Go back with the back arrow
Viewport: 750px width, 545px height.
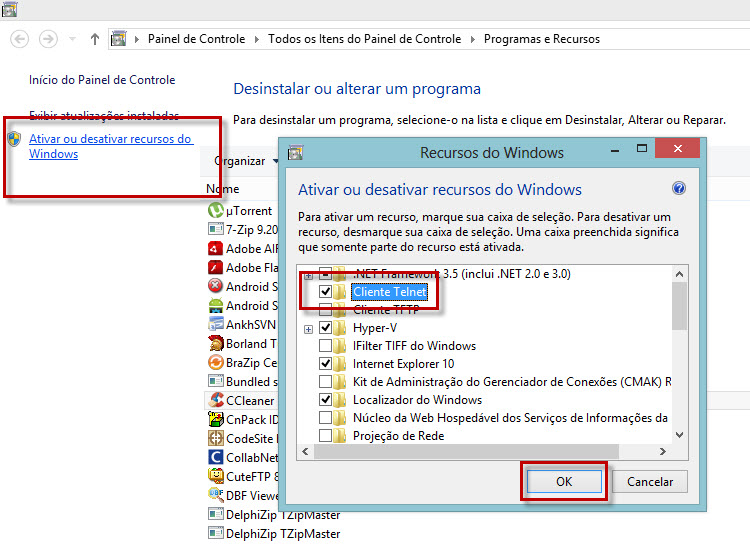tap(20, 39)
